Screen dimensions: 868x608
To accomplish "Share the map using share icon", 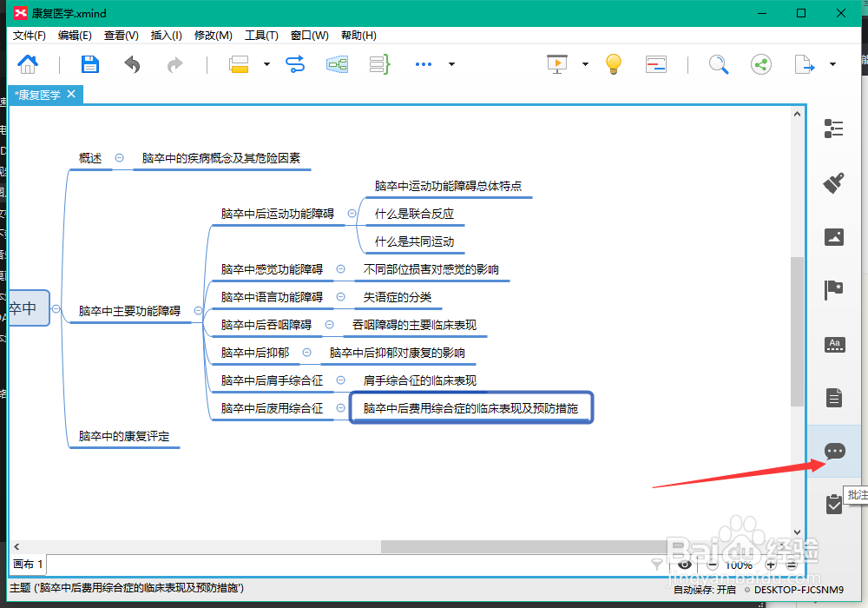I will (761, 64).
